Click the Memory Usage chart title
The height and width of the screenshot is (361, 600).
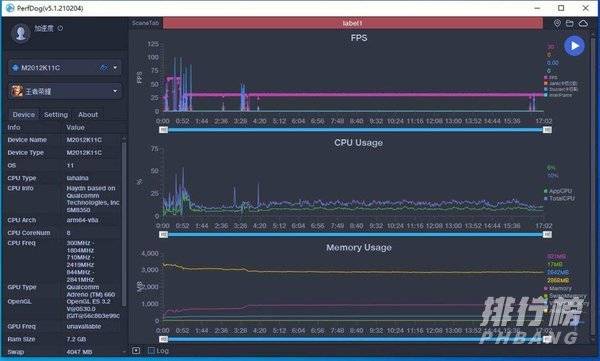359,248
